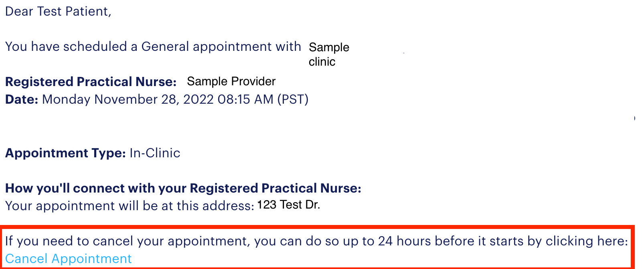Click the '24 hours' text
This screenshot has height=269, width=644.
click(405, 241)
